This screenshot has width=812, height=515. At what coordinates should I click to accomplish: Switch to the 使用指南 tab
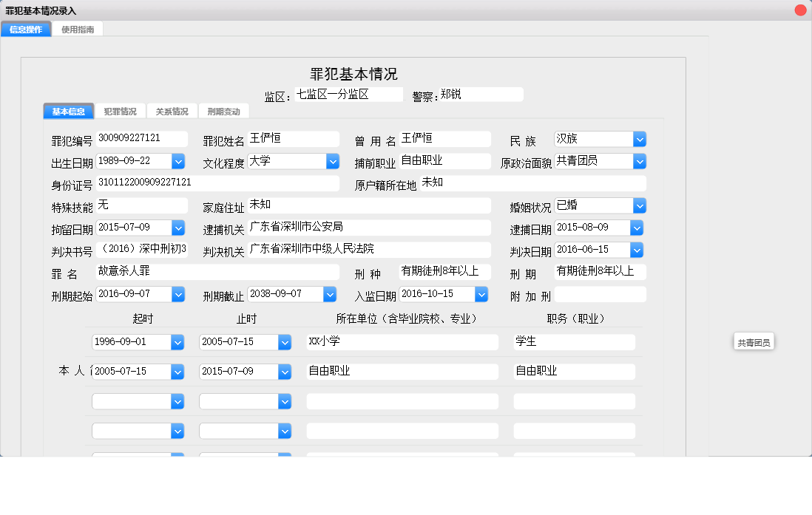click(78, 29)
